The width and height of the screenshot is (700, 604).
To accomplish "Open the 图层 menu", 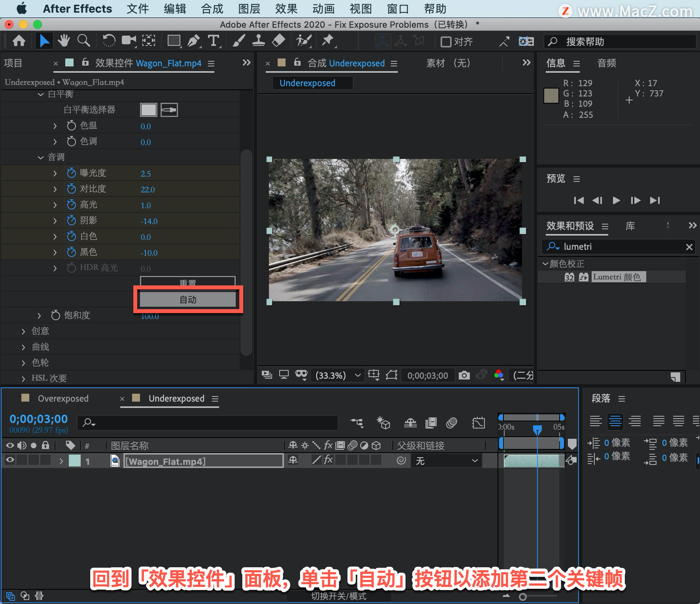I will coord(249,9).
